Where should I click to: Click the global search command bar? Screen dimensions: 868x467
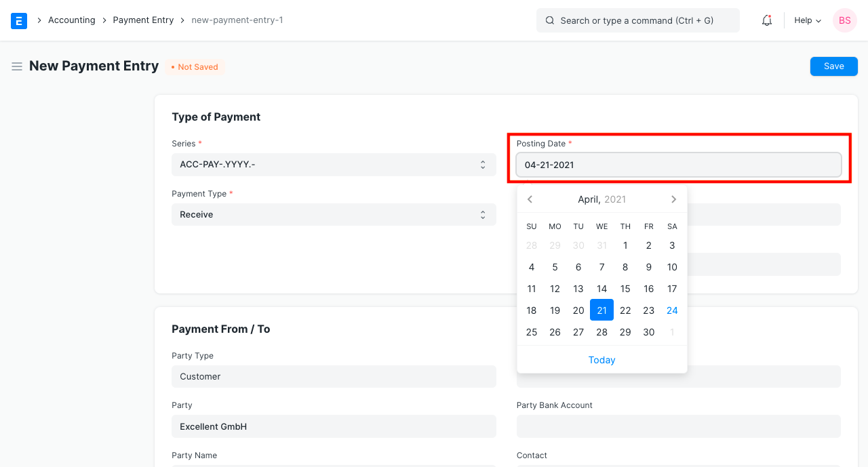point(637,20)
